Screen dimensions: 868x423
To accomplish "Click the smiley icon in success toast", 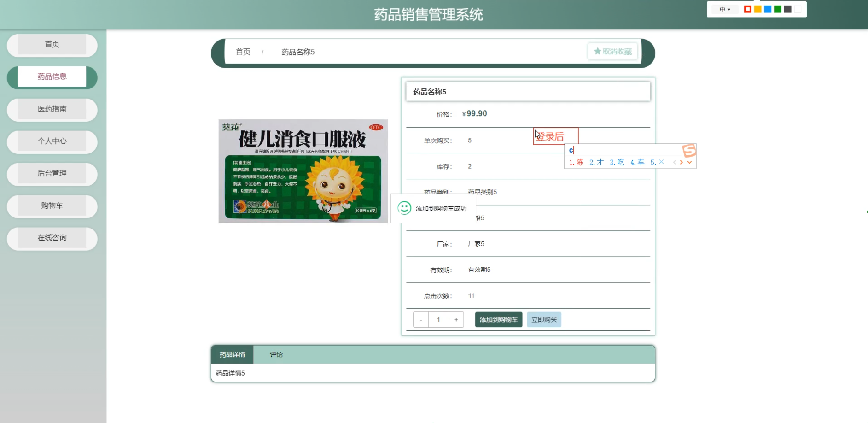I will click(x=404, y=208).
